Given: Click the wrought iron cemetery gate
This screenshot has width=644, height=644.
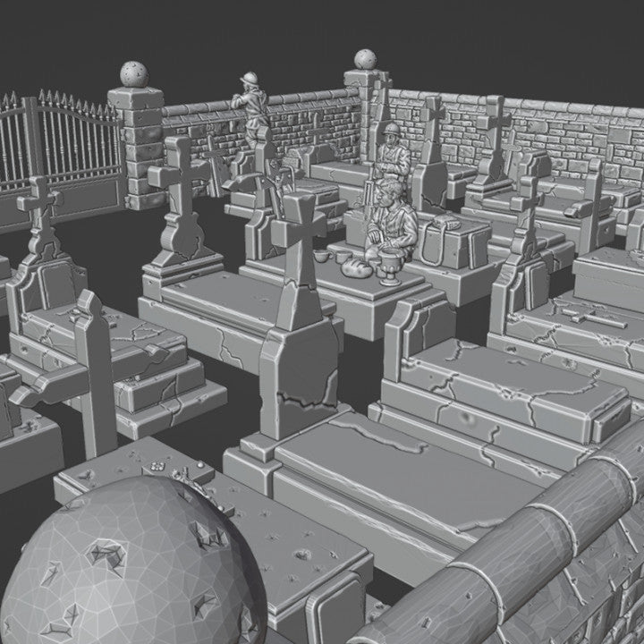Looking at the screenshot, I should tap(63, 148).
